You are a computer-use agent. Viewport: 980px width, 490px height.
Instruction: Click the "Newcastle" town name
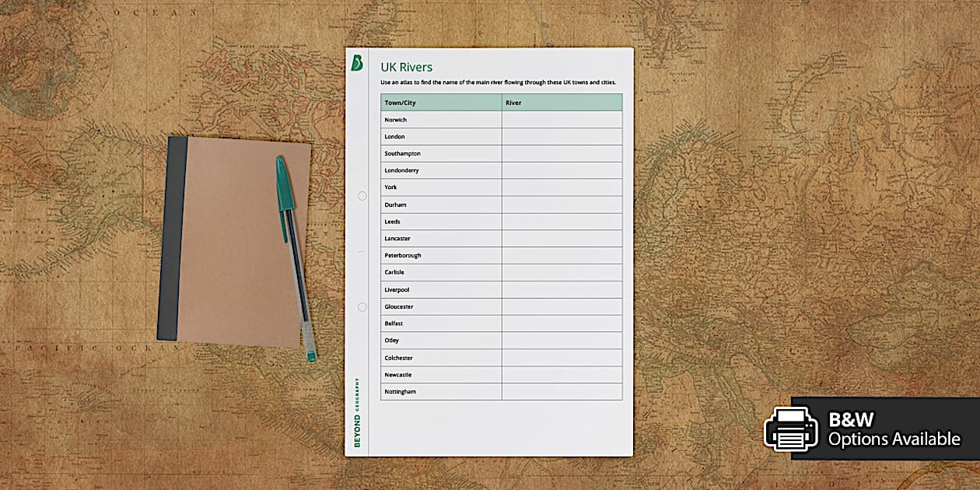(x=399, y=375)
